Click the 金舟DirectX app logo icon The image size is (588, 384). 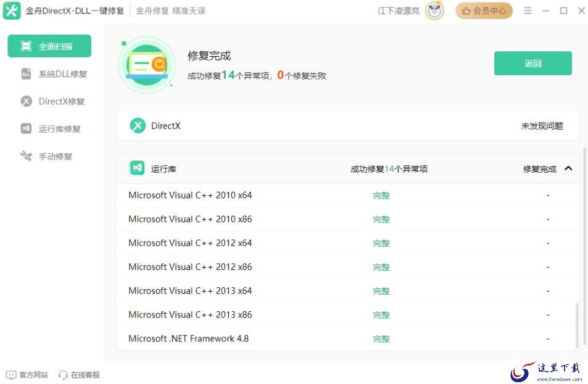pos(12,10)
